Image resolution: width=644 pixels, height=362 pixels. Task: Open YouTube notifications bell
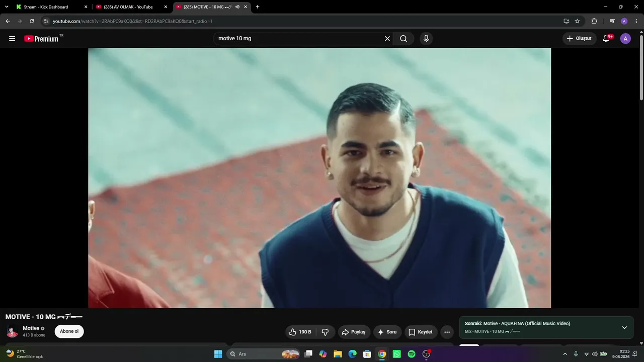(x=607, y=39)
